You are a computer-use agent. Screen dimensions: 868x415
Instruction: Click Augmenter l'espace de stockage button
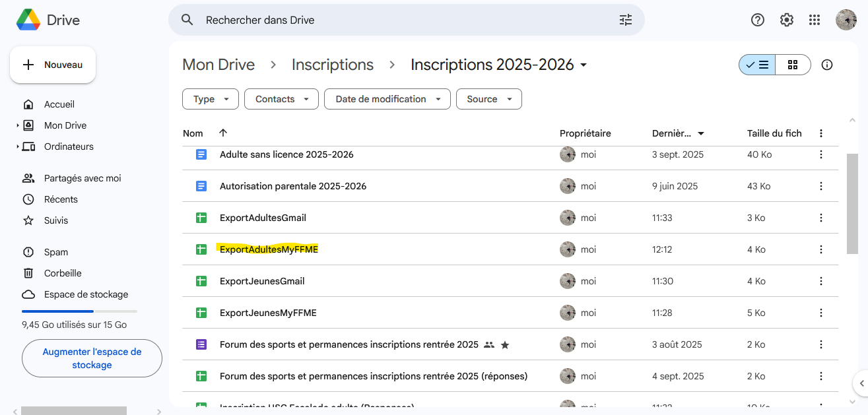[92, 358]
